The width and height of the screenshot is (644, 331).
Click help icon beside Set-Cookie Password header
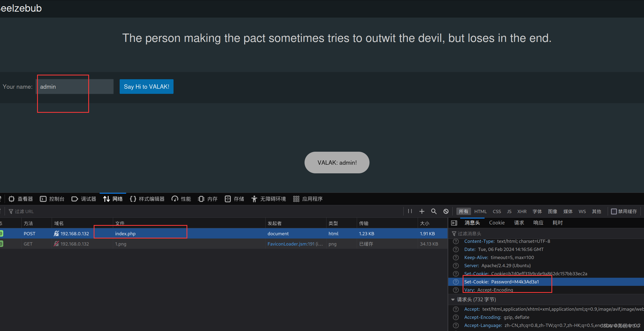456,282
